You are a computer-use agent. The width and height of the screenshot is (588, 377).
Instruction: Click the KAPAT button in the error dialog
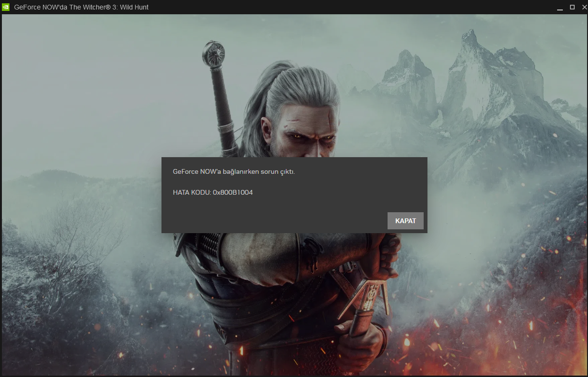pyautogui.click(x=405, y=221)
